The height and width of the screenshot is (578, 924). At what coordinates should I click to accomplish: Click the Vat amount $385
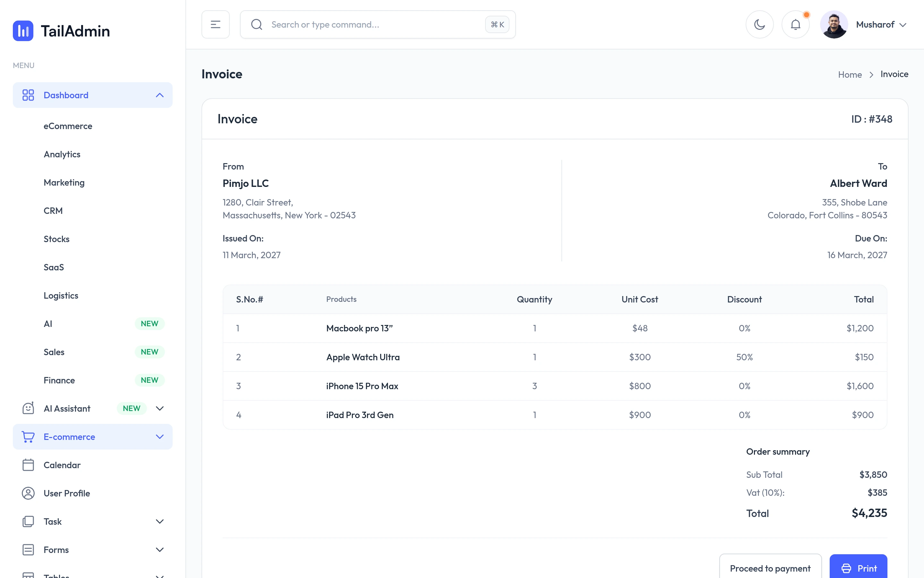pyautogui.click(x=877, y=493)
